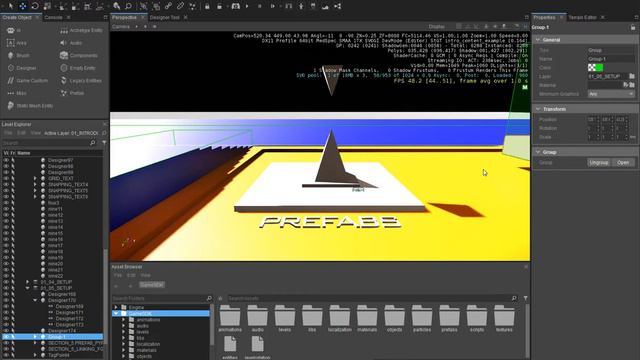Open the Minimum Graphics dropdown
Viewport: 640px width, 360px height.
(x=611, y=94)
